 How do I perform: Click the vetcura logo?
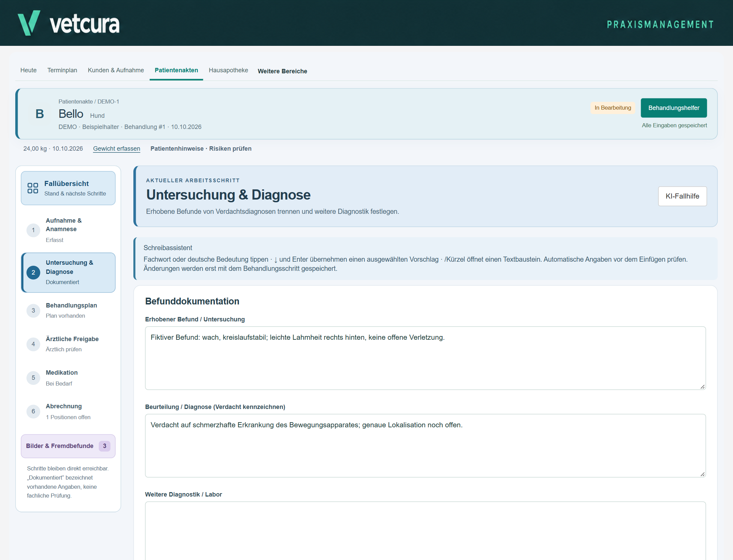coord(69,23)
